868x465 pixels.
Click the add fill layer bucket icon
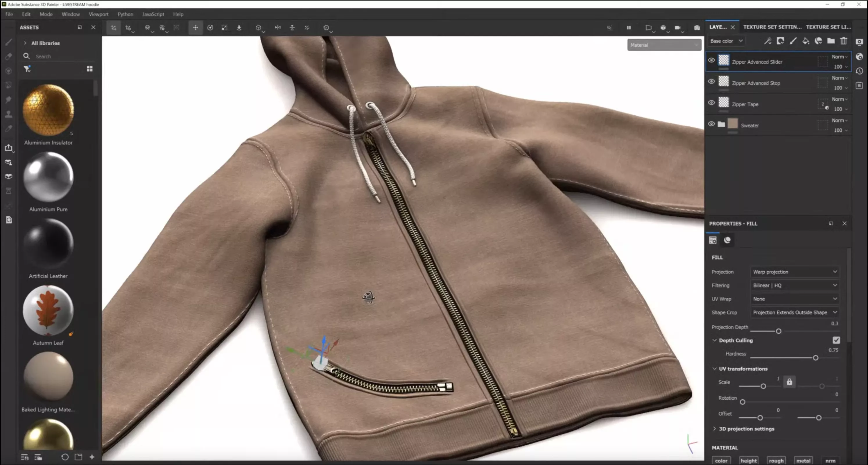806,41
